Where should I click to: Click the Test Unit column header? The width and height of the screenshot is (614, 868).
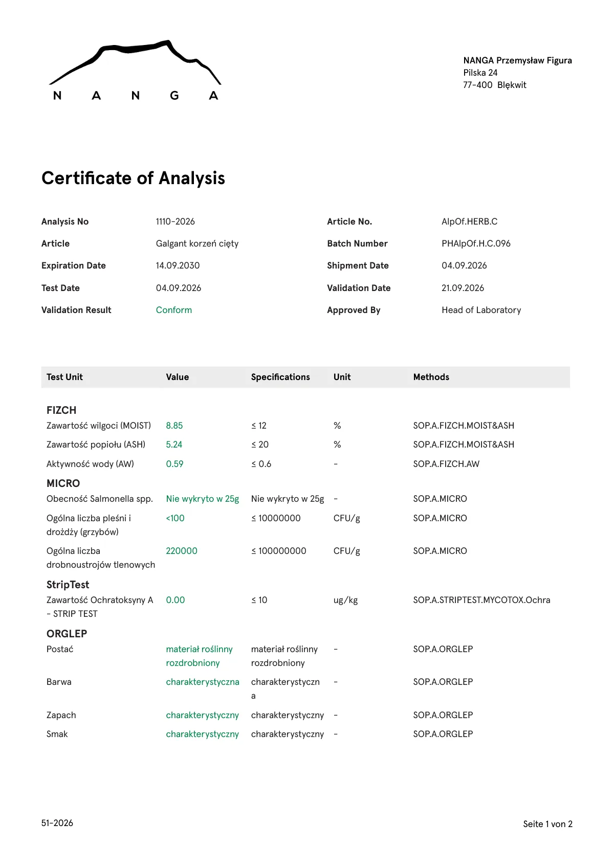point(64,377)
